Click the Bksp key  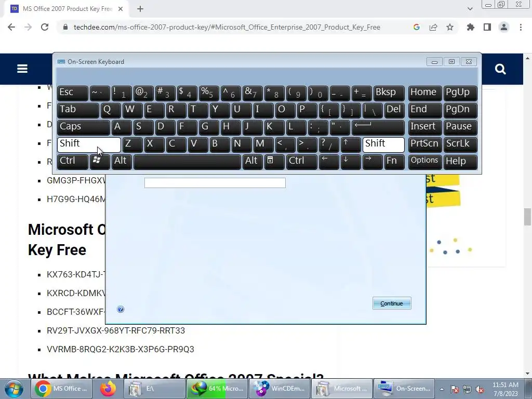tap(389, 94)
